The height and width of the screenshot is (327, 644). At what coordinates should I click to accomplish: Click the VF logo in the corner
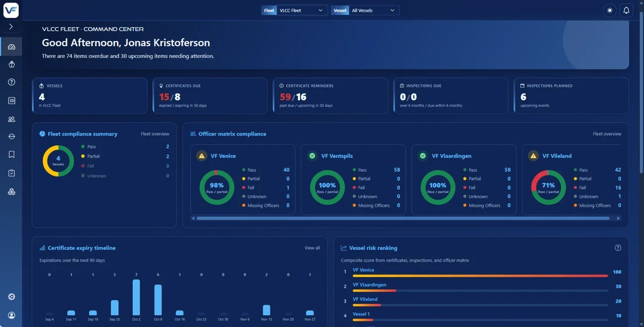tap(11, 10)
